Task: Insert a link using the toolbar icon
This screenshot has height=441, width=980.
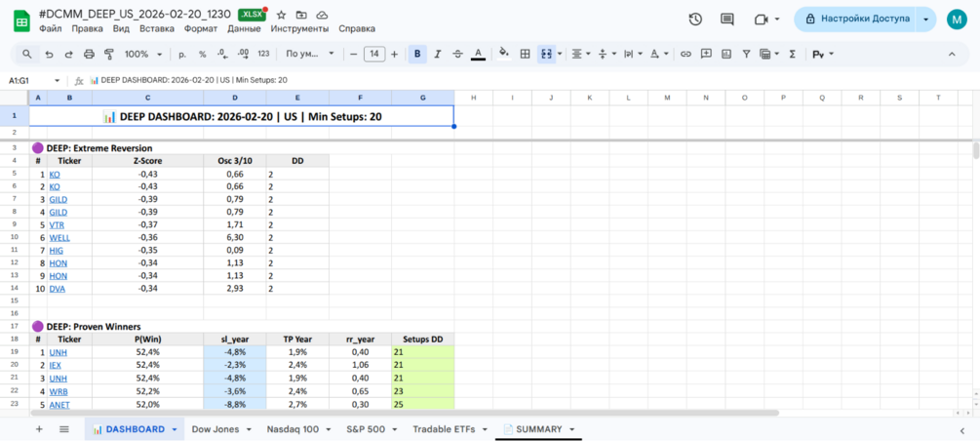Action: [686, 55]
